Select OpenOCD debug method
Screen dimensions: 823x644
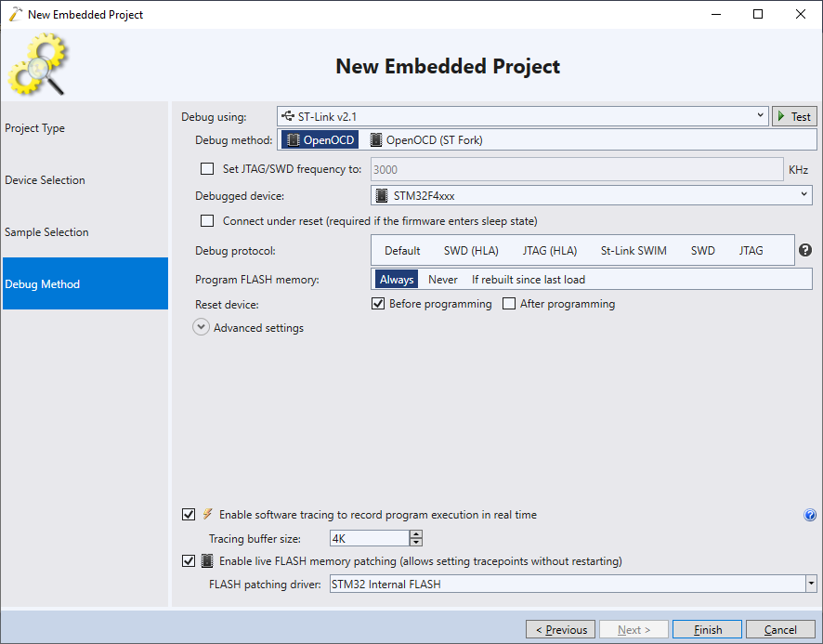point(320,139)
